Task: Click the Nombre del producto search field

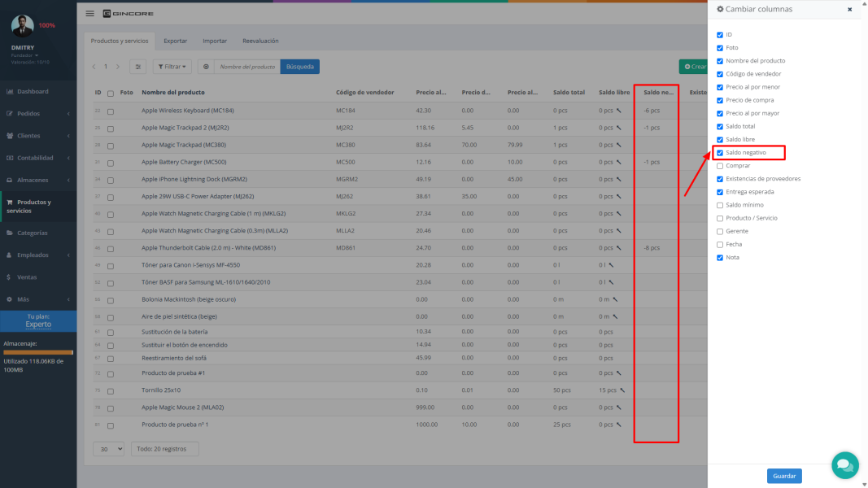Action: coord(246,67)
